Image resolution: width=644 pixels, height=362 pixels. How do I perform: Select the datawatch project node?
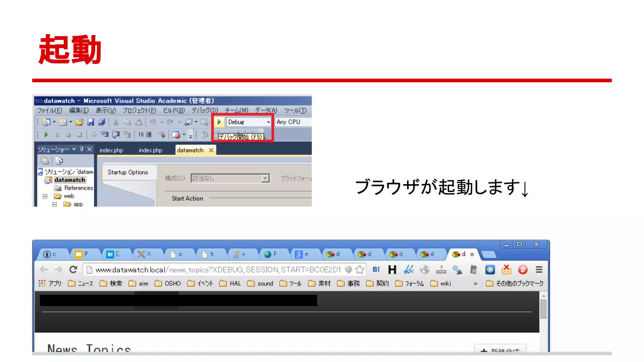coord(69,180)
